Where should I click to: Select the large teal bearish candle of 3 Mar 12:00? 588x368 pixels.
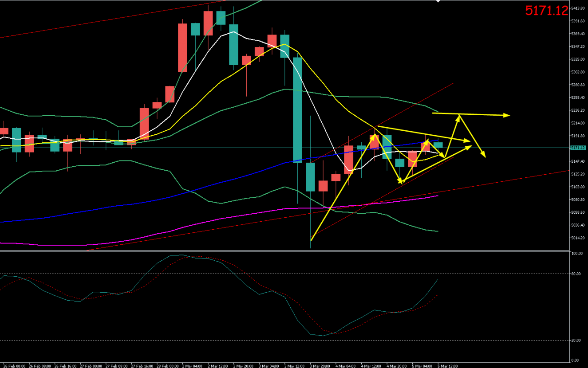[297, 110]
